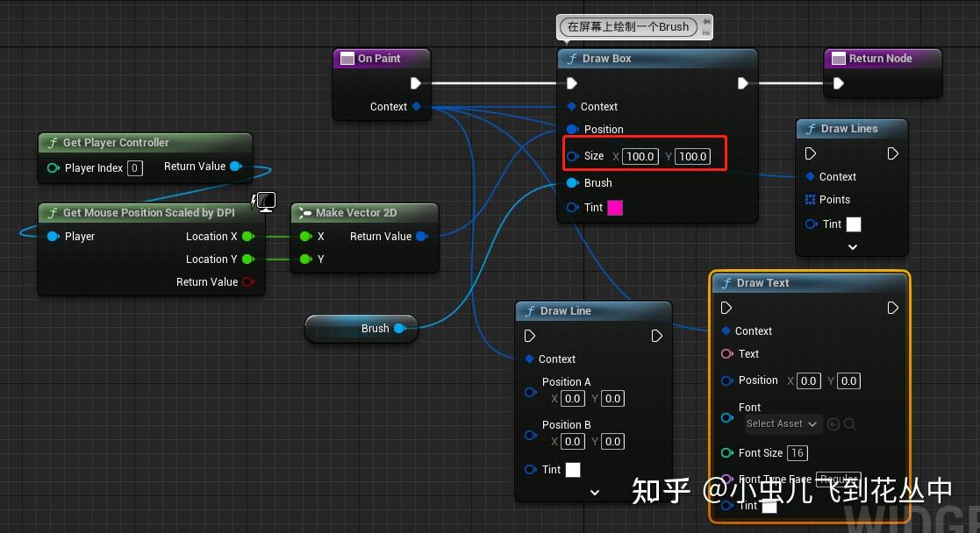
Task: Click Draw Line Position A Y field
Action: 612,399
